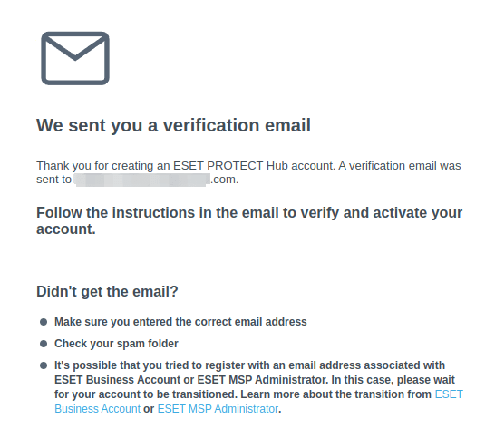Select the 'Check your spam folder' text

[116, 344]
